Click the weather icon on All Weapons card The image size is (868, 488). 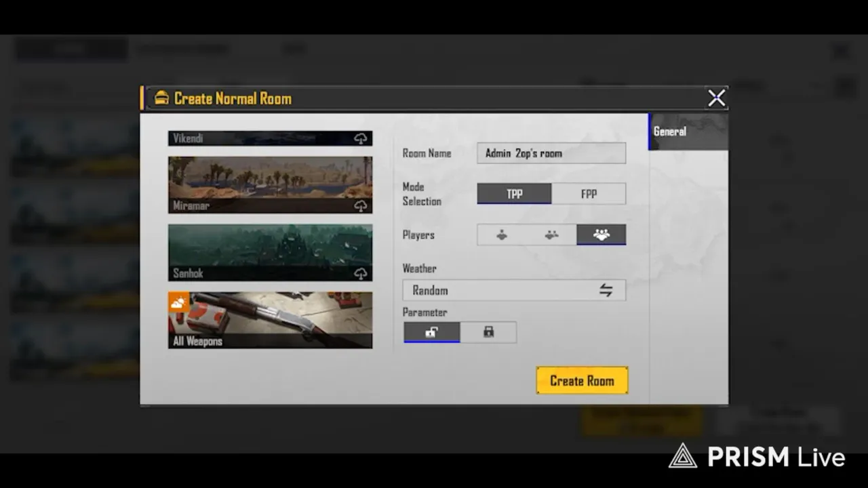(x=179, y=302)
